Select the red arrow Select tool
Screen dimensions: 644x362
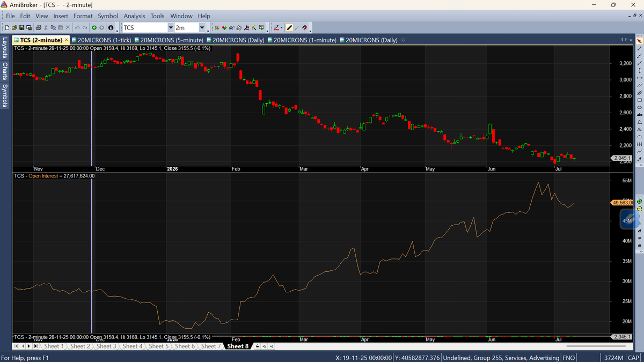(x=639, y=41)
